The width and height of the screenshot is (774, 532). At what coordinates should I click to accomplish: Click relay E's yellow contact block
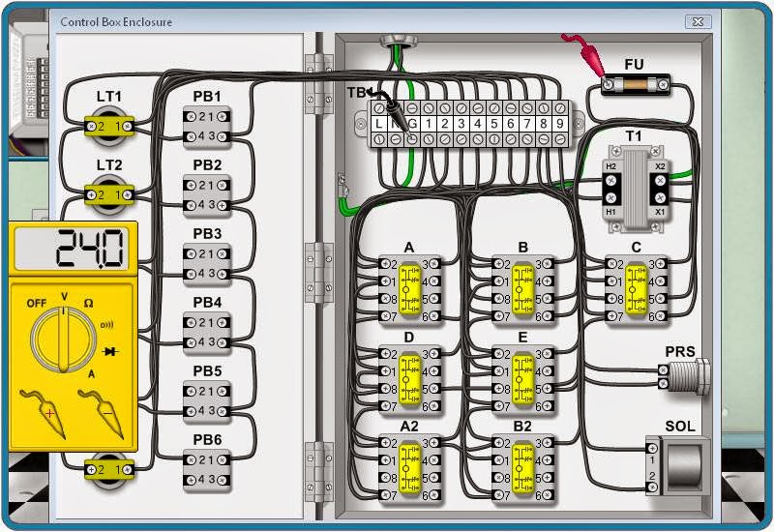[x=522, y=380]
